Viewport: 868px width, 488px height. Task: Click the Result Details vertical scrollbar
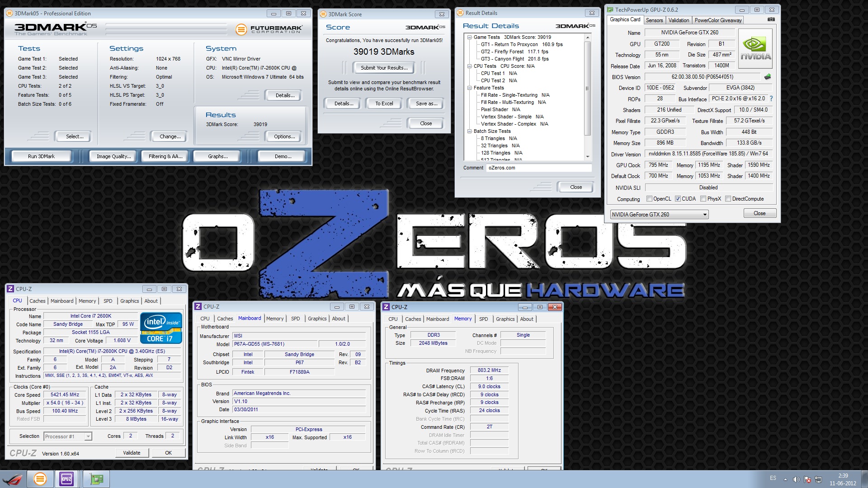(x=587, y=88)
